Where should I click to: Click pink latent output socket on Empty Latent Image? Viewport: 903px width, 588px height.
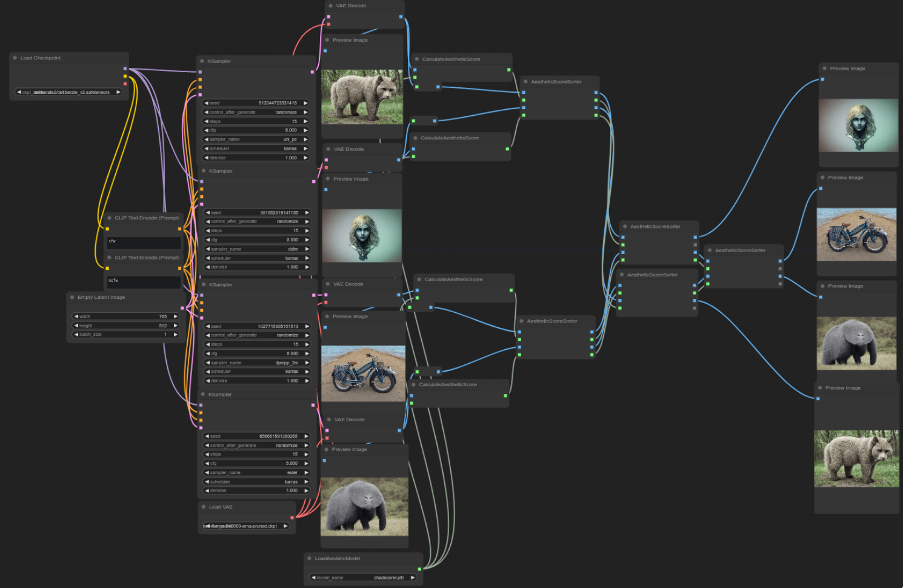182,308
